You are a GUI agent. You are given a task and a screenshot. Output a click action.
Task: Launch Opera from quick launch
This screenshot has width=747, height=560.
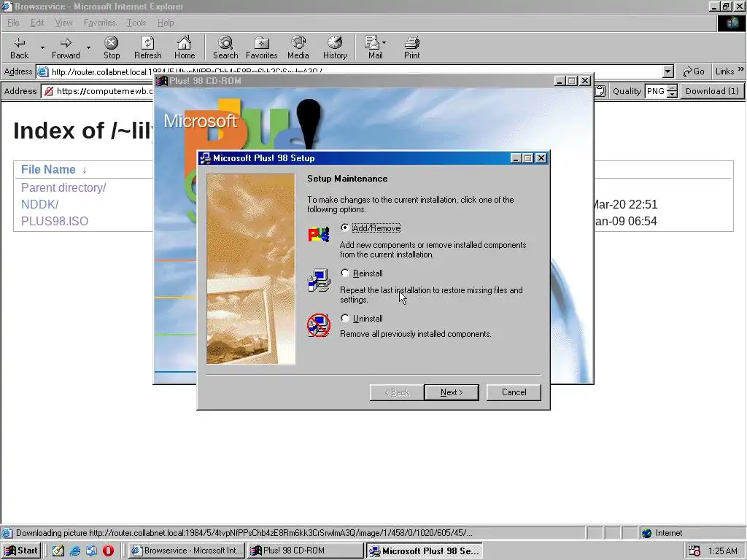coord(108,551)
